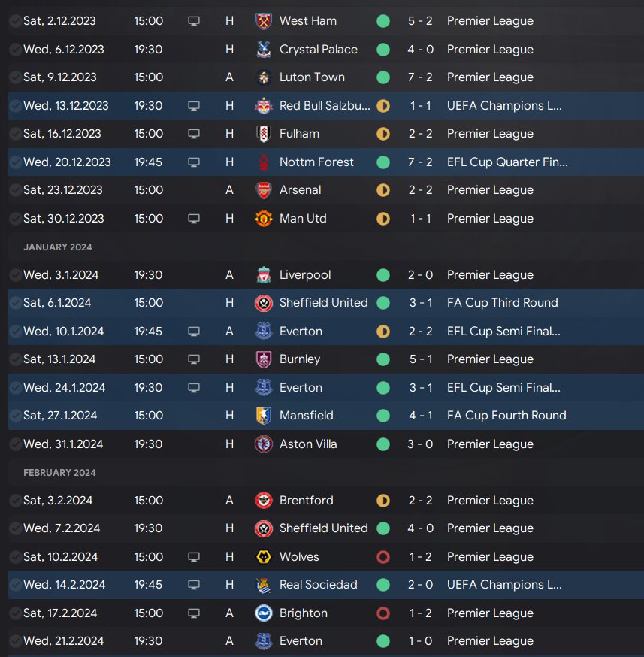
Task: Click the Wolves club badge
Action: coord(263,557)
